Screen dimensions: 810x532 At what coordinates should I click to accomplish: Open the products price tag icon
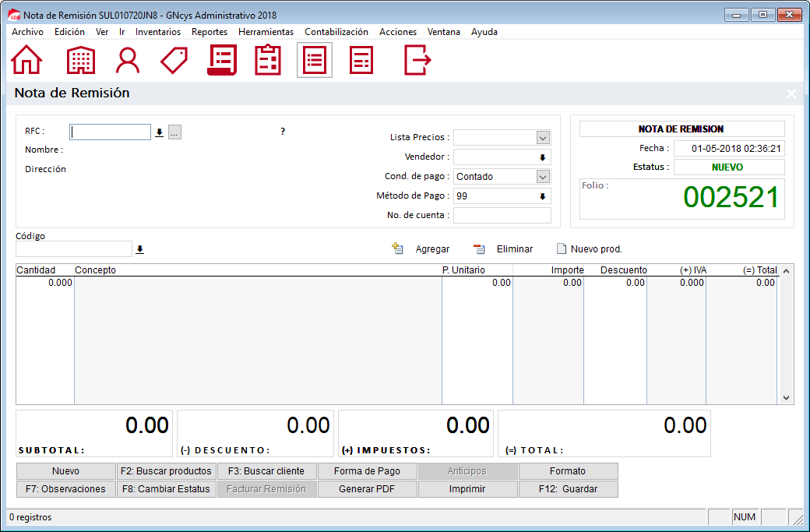(174, 60)
